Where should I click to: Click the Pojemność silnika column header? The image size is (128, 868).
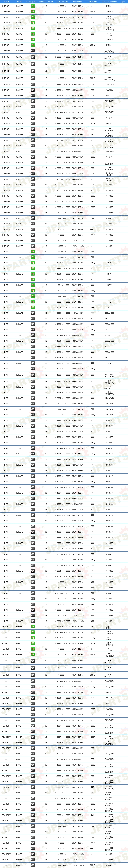46,2
